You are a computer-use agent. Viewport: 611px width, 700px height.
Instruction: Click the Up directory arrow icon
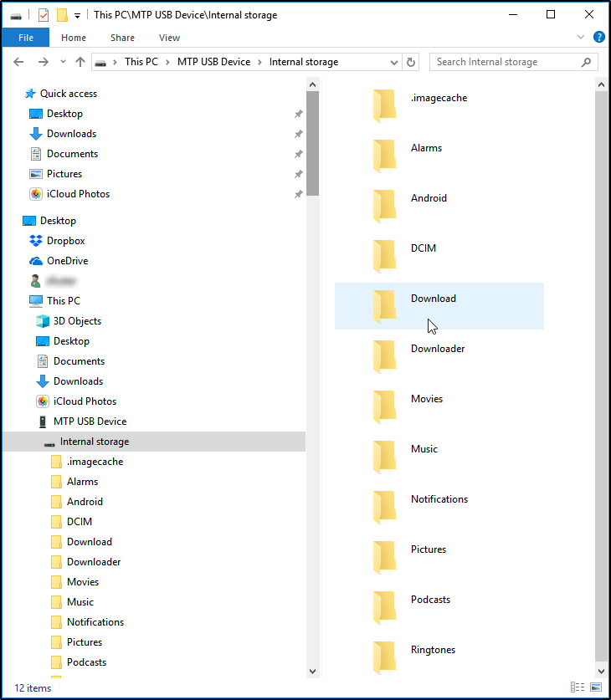[80, 62]
